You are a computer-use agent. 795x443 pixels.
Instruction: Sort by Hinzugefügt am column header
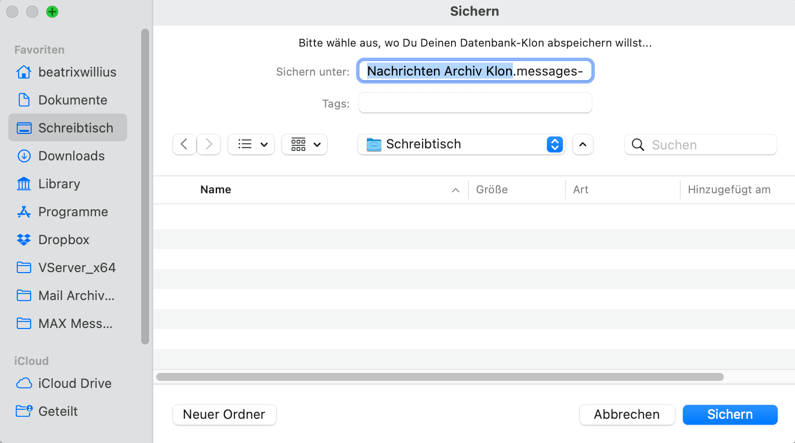coord(729,190)
